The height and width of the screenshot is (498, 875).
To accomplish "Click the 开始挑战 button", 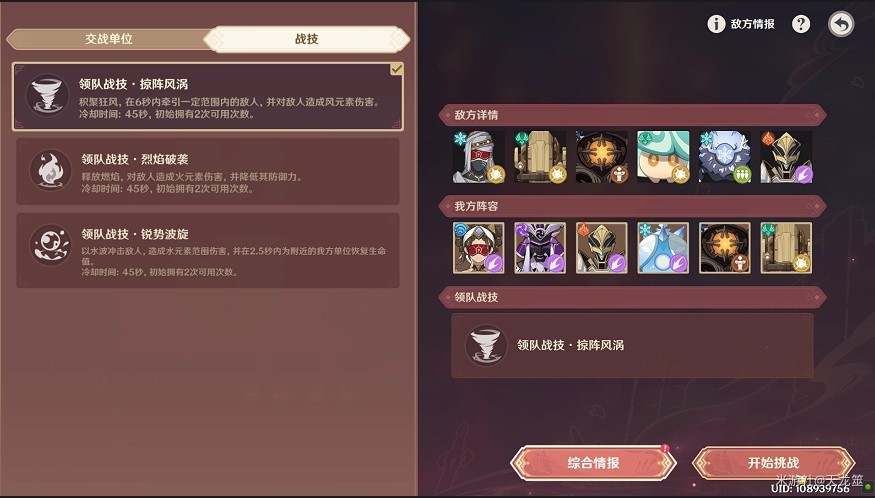I will tap(773, 463).
